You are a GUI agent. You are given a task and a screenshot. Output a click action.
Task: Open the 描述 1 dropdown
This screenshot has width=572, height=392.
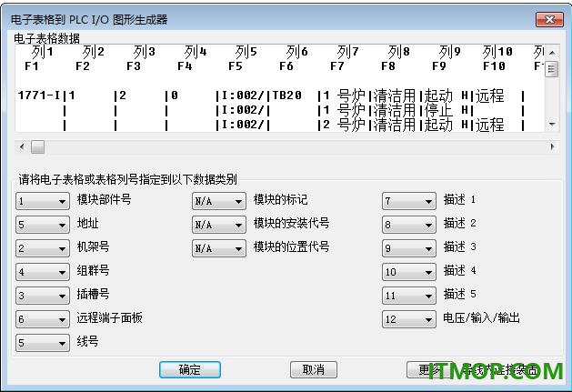(409, 201)
